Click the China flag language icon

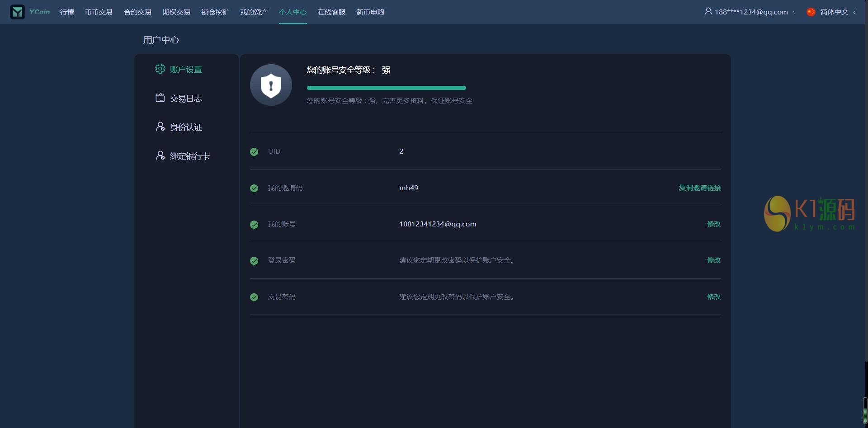click(811, 12)
